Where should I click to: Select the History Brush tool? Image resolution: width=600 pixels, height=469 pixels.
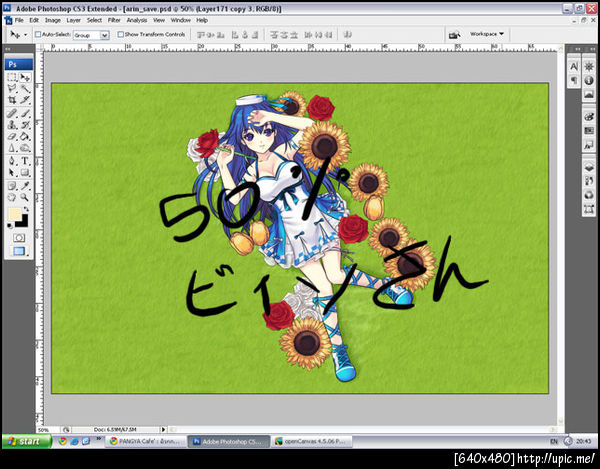25,125
